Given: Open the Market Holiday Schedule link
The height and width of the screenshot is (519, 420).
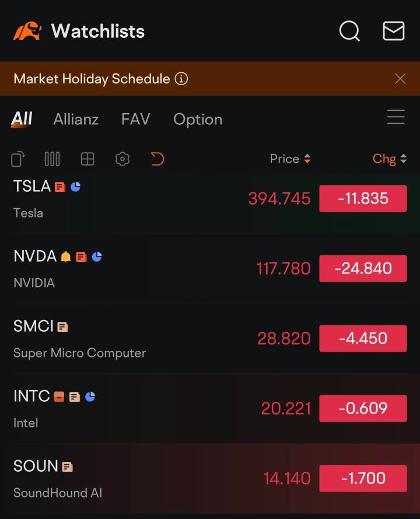Looking at the screenshot, I should click(92, 79).
